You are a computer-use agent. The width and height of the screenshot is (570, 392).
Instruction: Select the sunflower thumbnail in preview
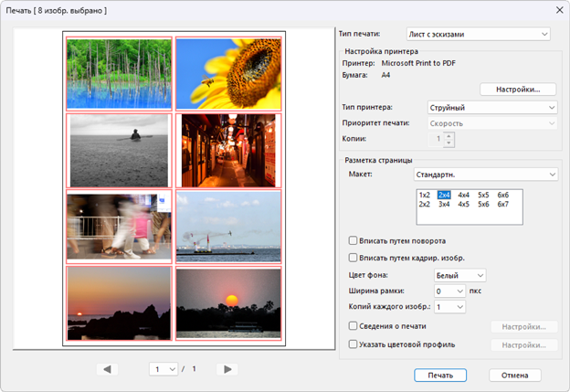[228, 73]
